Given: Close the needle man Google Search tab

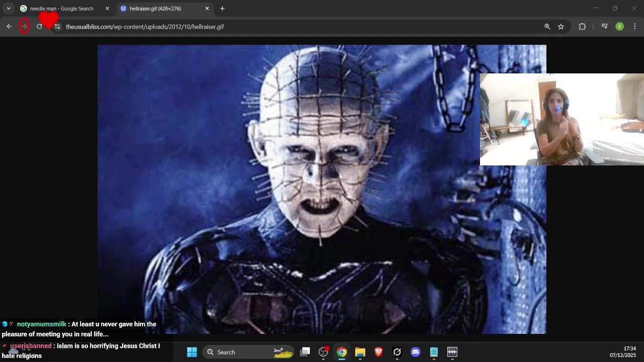Looking at the screenshot, I should 107,9.
